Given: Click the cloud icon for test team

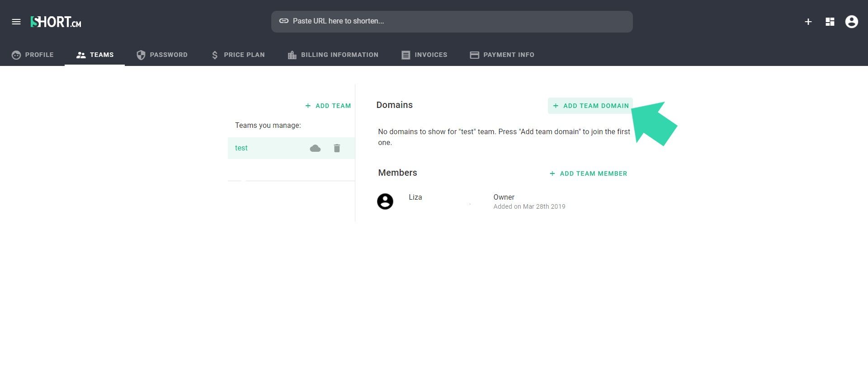Looking at the screenshot, I should (315, 148).
